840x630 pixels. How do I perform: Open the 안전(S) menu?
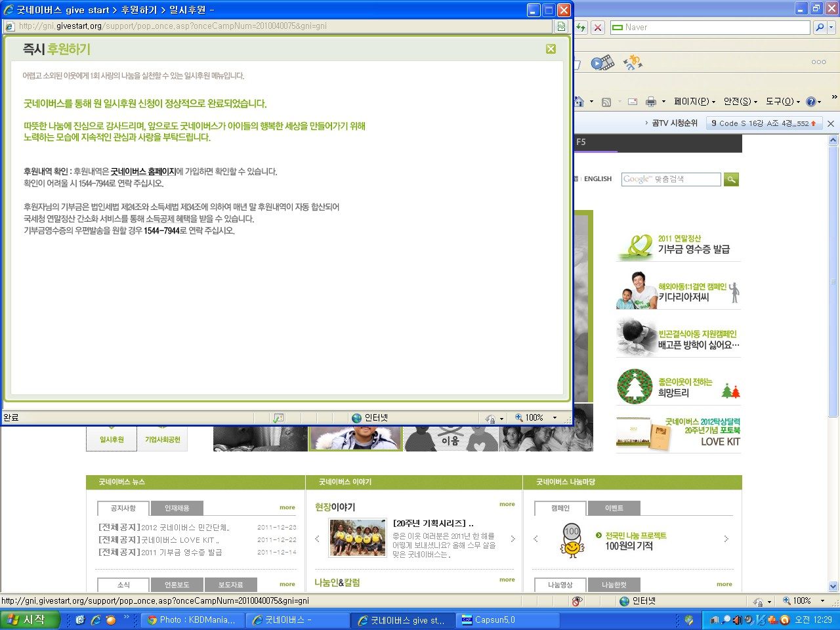[x=740, y=102]
